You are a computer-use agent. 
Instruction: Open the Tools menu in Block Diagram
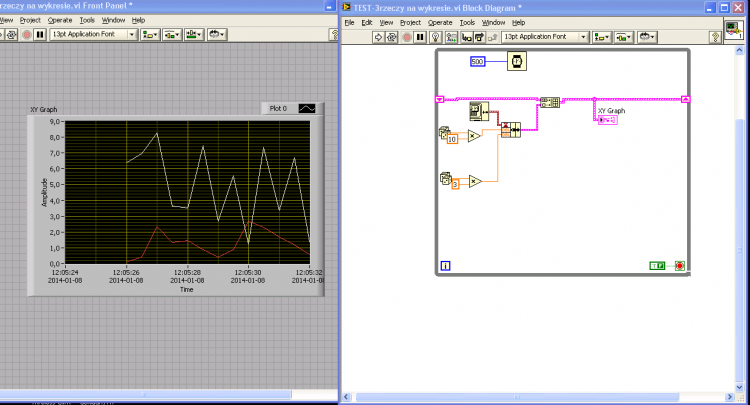tap(467, 22)
